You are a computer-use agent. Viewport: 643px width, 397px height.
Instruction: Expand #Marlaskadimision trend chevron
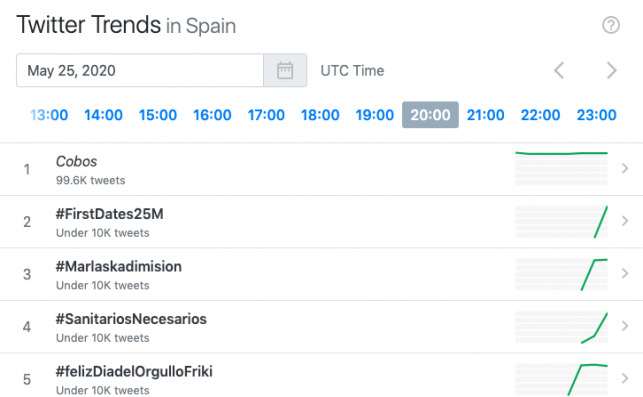click(625, 273)
